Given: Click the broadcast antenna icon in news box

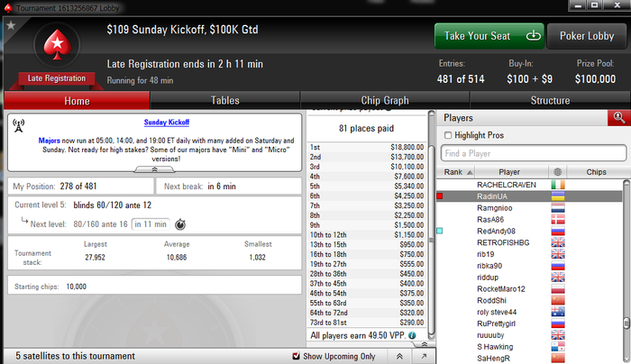Looking at the screenshot, I should click(19, 125).
